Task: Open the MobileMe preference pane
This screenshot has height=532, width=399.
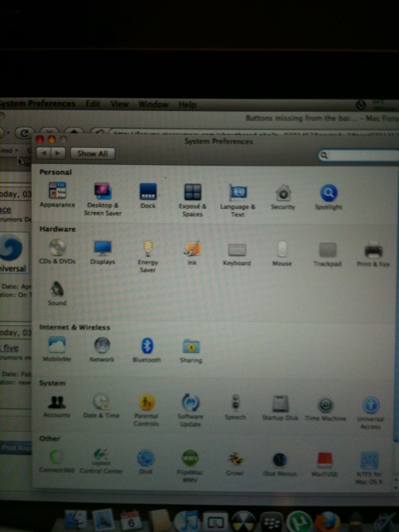Action: pos(57,350)
